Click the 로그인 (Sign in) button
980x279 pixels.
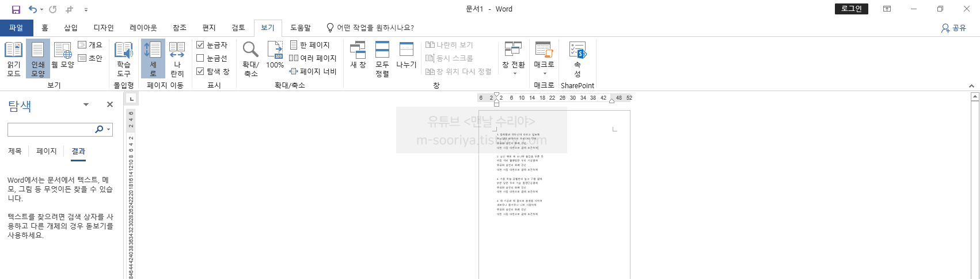[x=851, y=9]
